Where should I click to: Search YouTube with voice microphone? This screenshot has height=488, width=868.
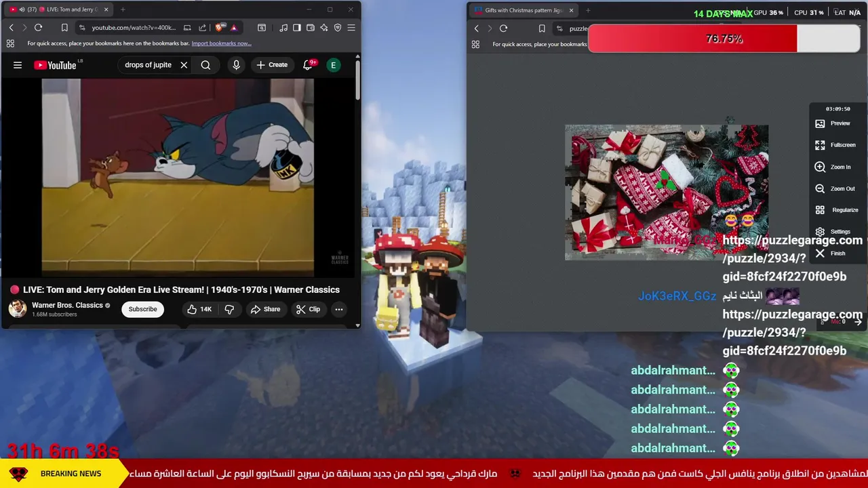tap(236, 65)
